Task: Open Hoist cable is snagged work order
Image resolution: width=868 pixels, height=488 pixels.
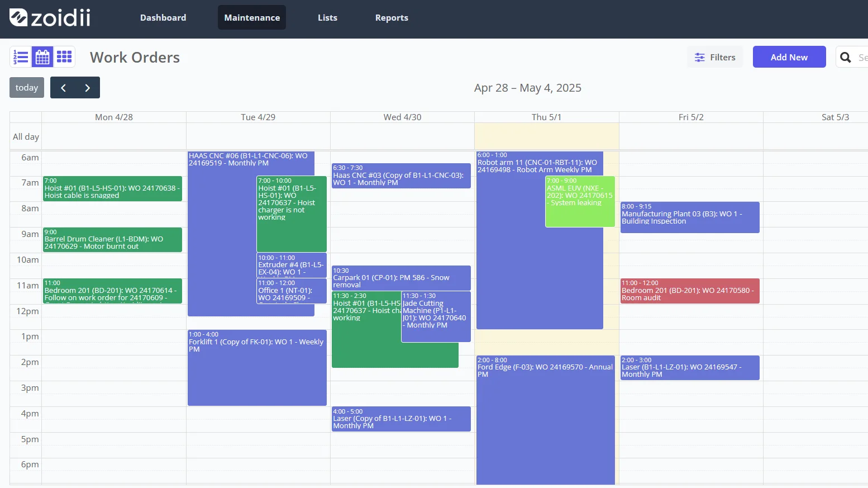Action: tap(112, 188)
